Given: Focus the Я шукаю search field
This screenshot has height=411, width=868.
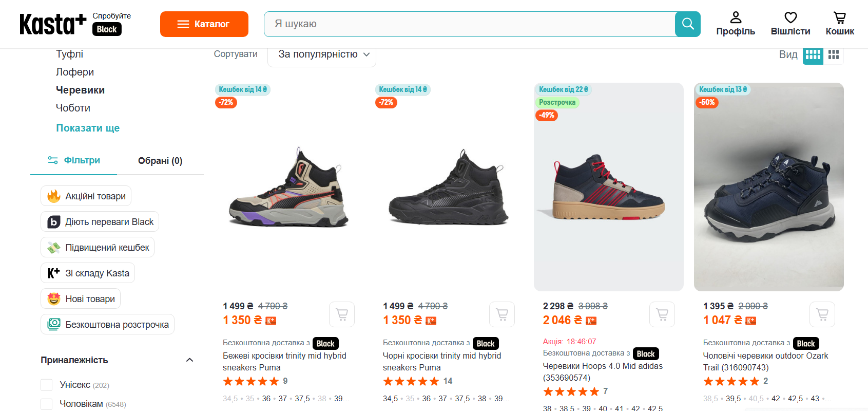Looking at the screenshot, I should 469,24.
